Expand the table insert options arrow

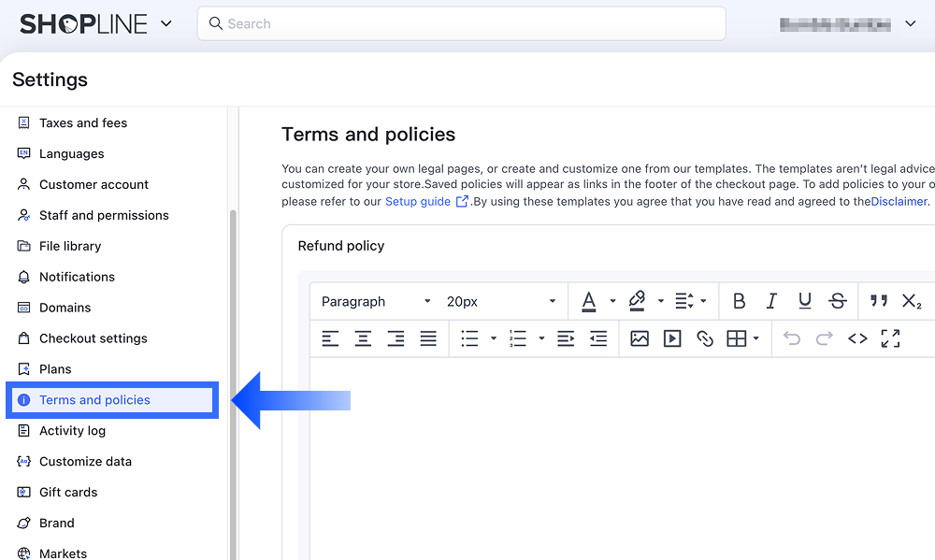point(756,338)
